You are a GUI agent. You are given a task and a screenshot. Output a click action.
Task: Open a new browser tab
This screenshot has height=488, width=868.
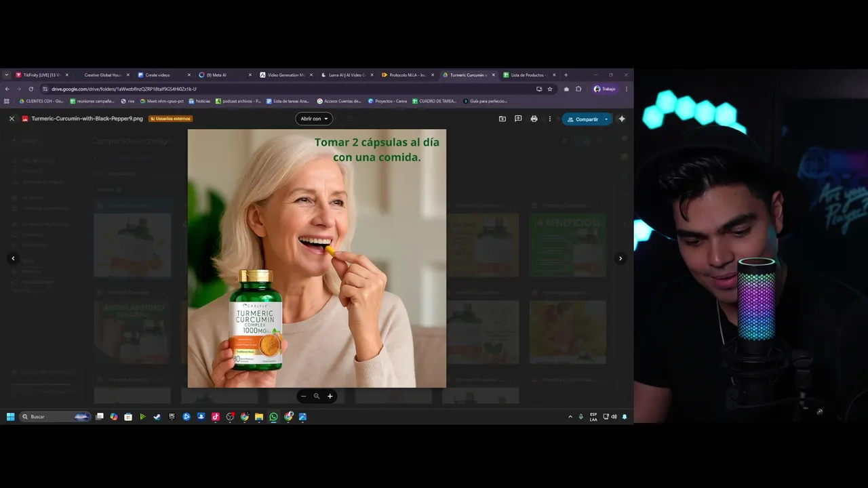(x=566, y=75)
